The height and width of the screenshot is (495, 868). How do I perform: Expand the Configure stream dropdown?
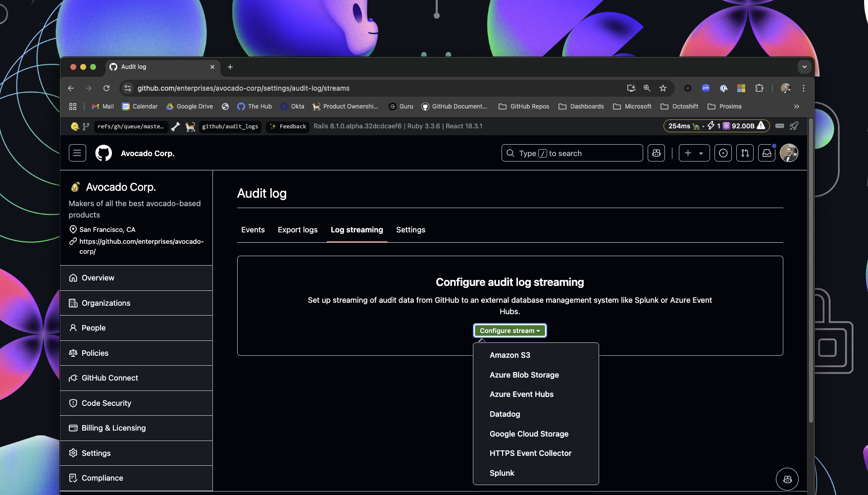click(x=510, y=330)
